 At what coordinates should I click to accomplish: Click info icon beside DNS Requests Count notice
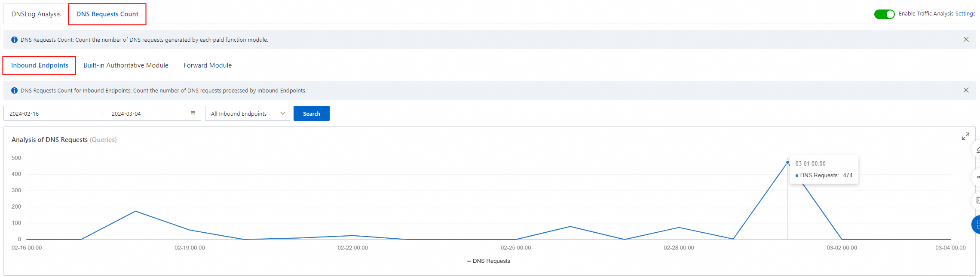(x=14, y=40)
